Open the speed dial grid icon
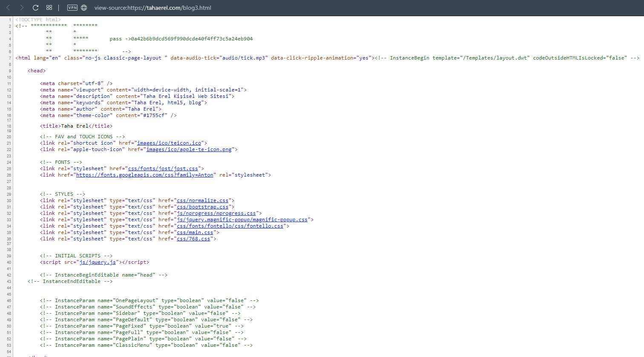Screen dimensions: 644x357 click(x=49, y=8)
